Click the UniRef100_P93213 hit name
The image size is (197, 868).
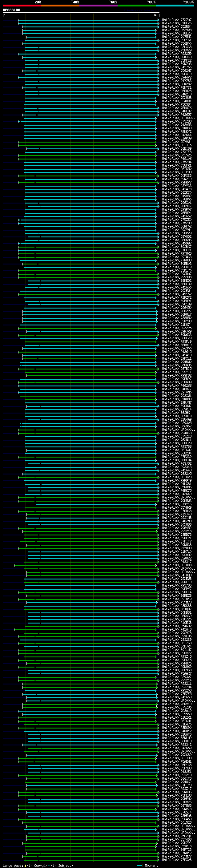point(177,775)
